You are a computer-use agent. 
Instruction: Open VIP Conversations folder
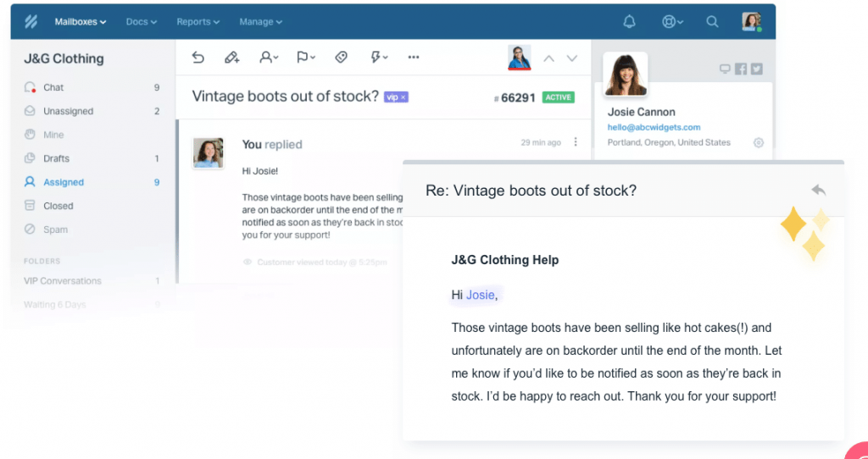click(x=92, y=281)
